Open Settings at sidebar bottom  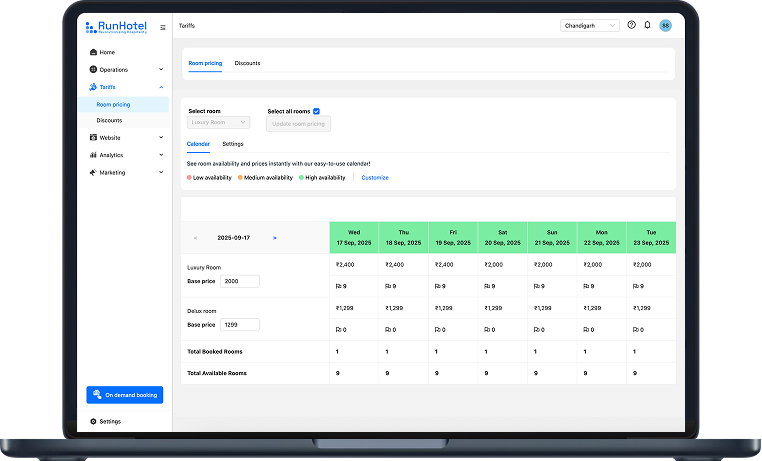click(110, 422)
